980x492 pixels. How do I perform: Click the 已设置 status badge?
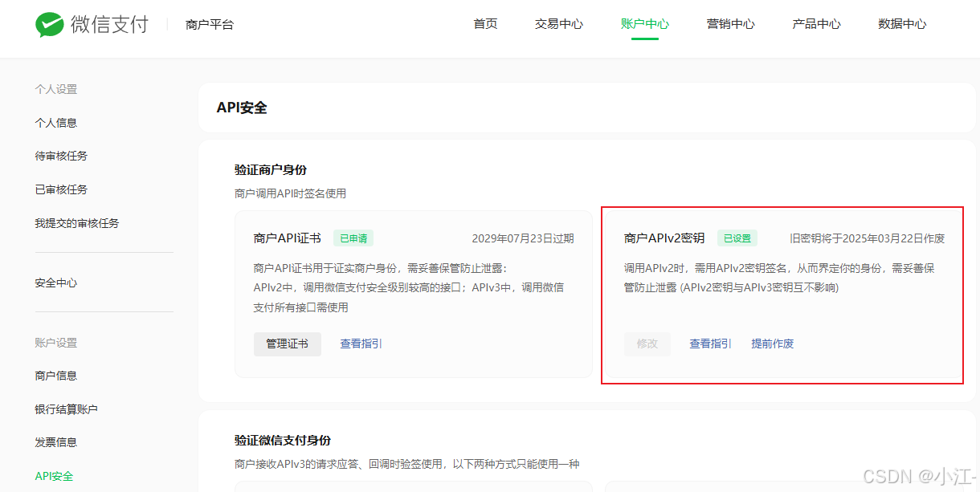point(737,238)
